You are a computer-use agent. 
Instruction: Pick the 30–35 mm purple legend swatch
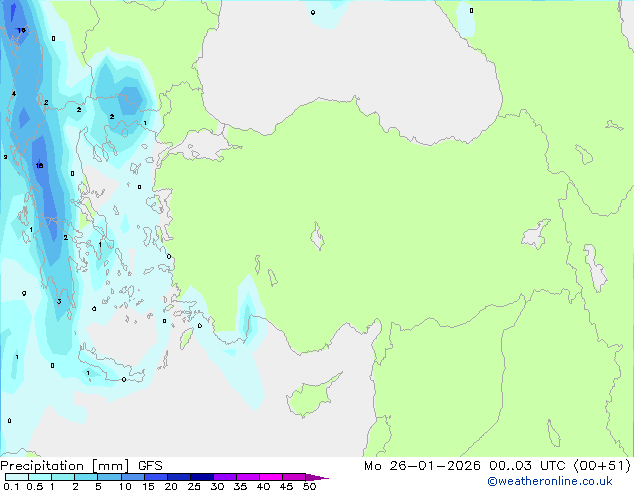[225, 477]
